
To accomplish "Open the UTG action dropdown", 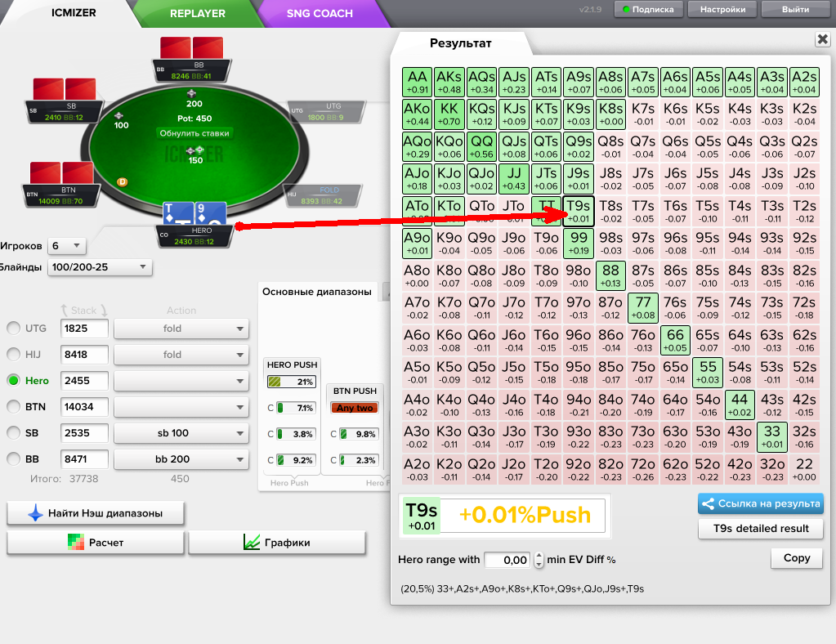I will click(x=181, y=329).
